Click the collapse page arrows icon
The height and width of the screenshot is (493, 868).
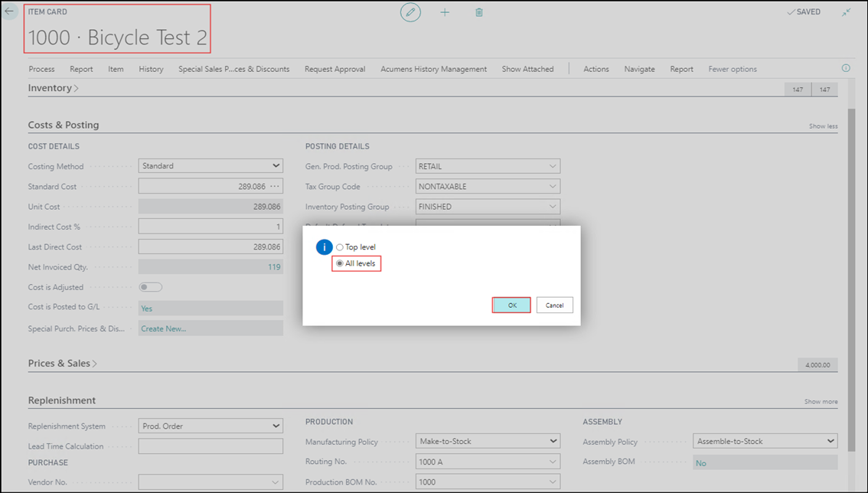(x=846, y=12)
